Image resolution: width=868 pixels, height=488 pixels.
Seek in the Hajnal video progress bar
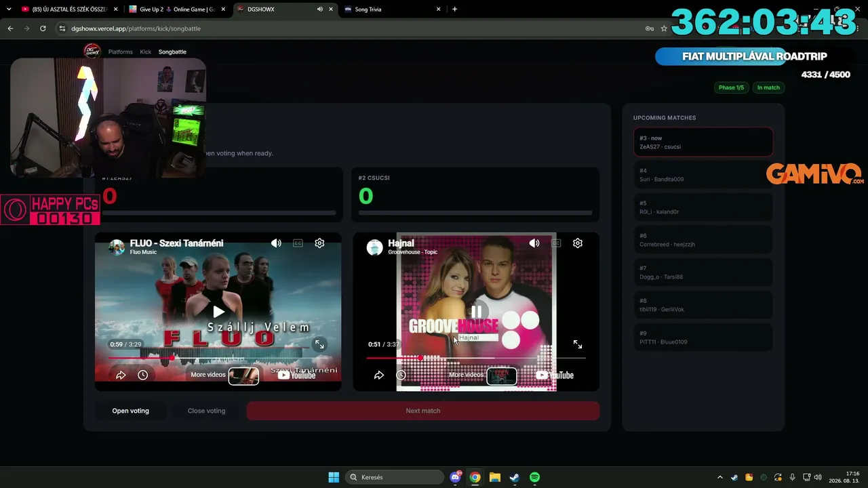point(476,358)
